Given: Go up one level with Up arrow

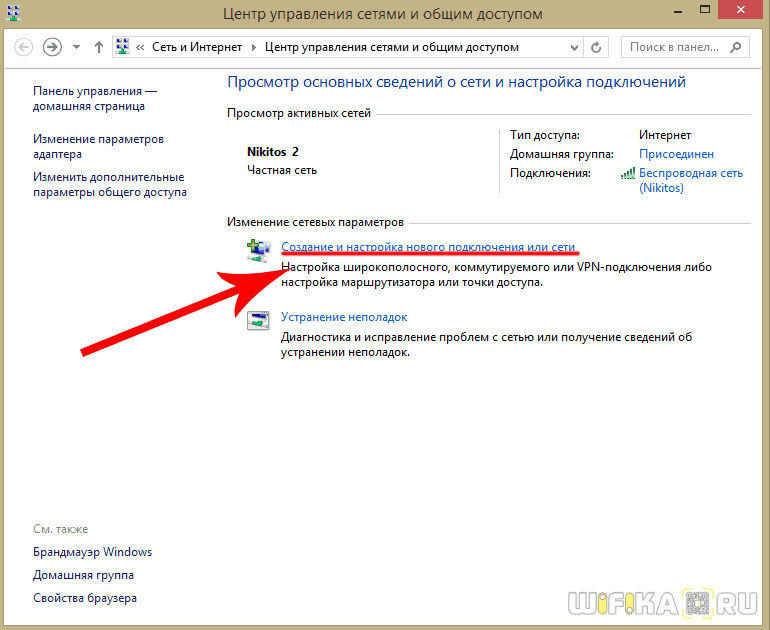Looking at the screenshot, I should point(99,48).
